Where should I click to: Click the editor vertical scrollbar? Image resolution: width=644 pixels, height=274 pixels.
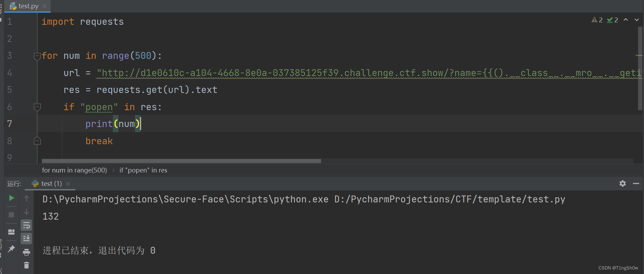click(640, 69)
